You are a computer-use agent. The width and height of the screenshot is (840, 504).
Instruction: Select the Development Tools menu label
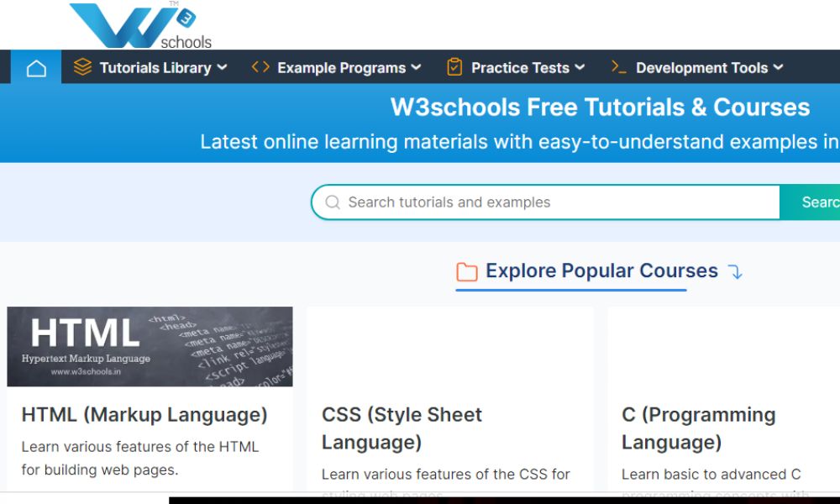click(701, 68)
